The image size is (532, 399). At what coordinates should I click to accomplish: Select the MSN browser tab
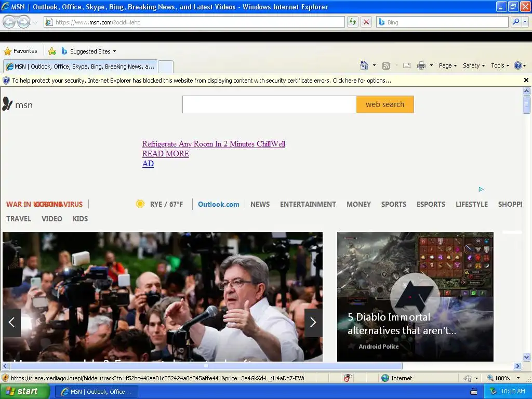tap(81, 66)
